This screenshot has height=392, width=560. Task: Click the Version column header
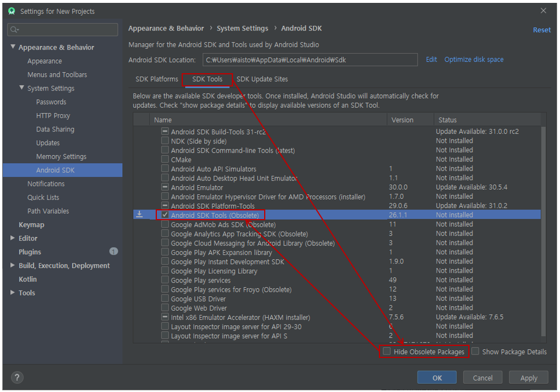point(411,119)
